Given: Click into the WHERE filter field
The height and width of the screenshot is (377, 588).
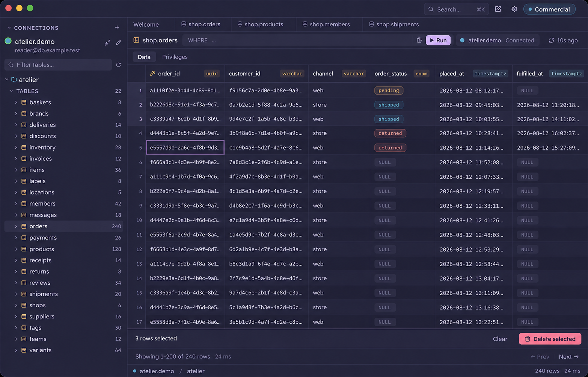Looking at the screenshot, I should click(x=299, y=40).
